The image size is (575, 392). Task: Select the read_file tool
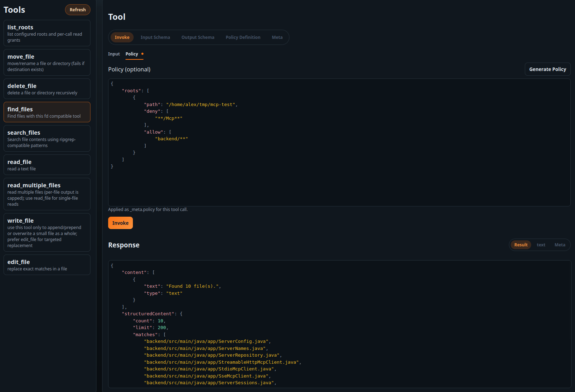pos(47,164)
